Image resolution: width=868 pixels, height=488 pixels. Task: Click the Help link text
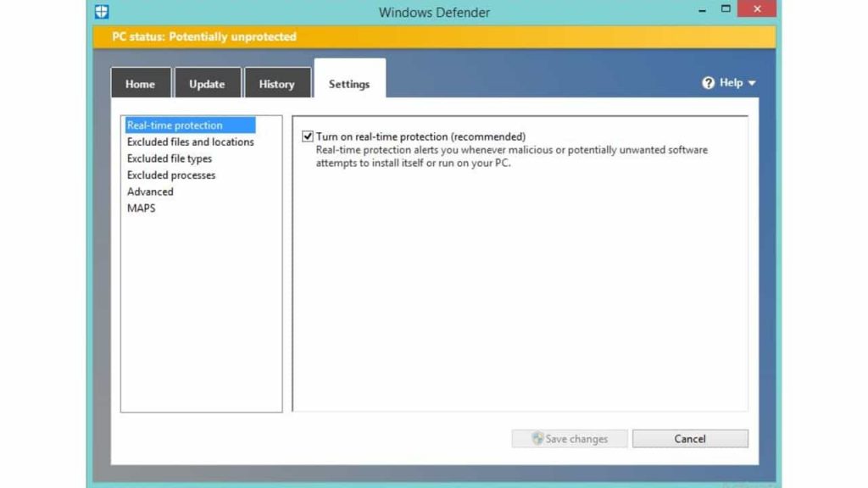coord(732,82)
